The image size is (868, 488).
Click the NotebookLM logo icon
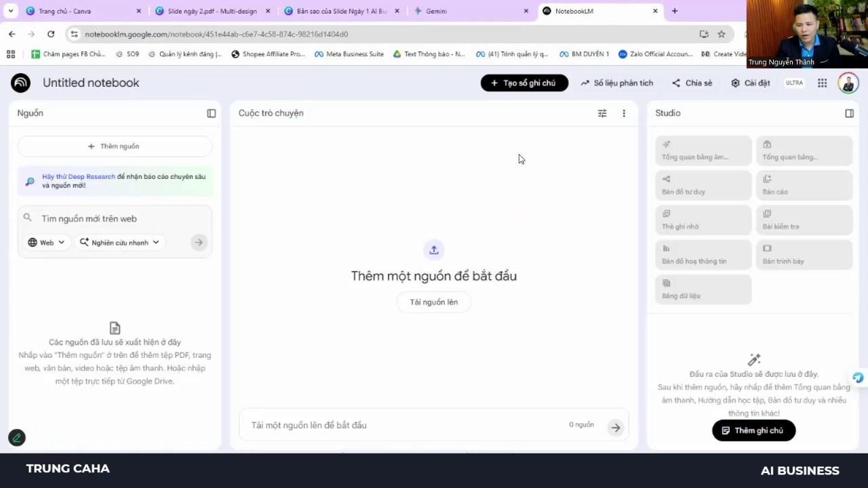coord(20,83)
